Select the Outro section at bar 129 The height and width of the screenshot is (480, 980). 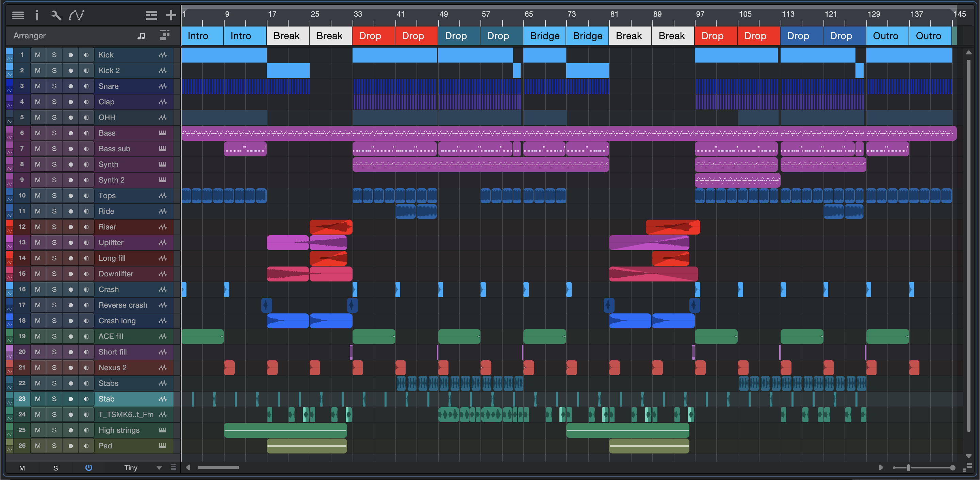click(887, 36)
